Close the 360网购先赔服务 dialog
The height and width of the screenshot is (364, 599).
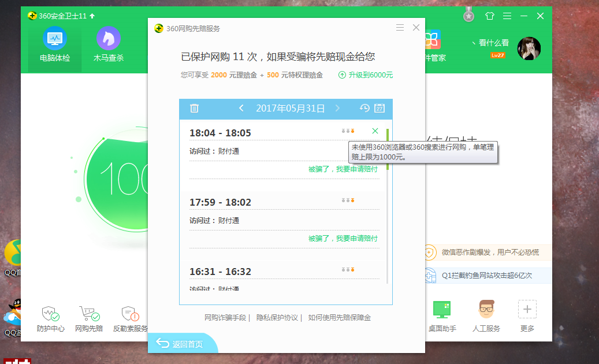[x=416, y=28]
